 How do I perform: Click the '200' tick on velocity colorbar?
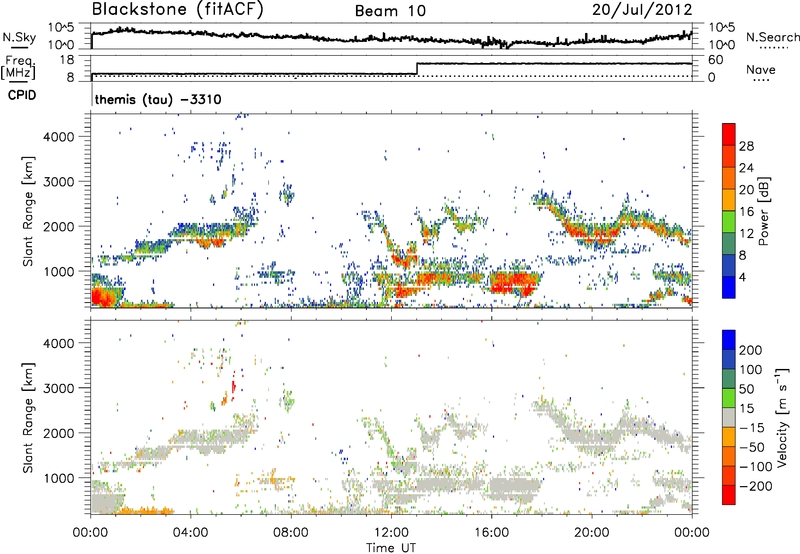[x=751, y=350]
